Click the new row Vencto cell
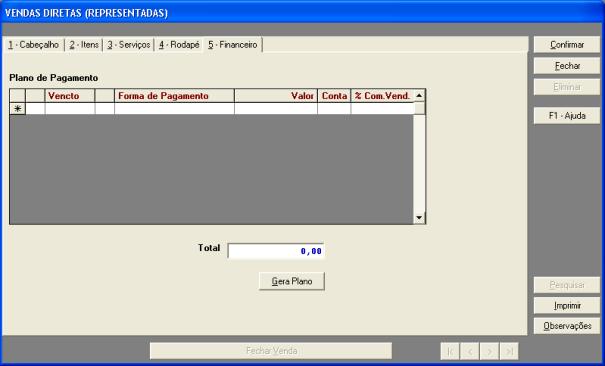Screen dimensions: 605x366 click(x=70, y=109)
